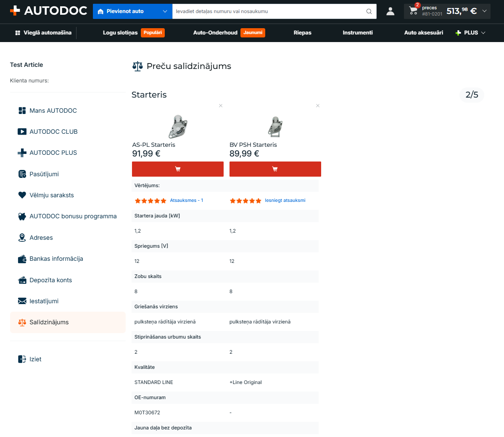Open the Instrumenti menu item
Viewport: 504px width, 437px height.
358,33
